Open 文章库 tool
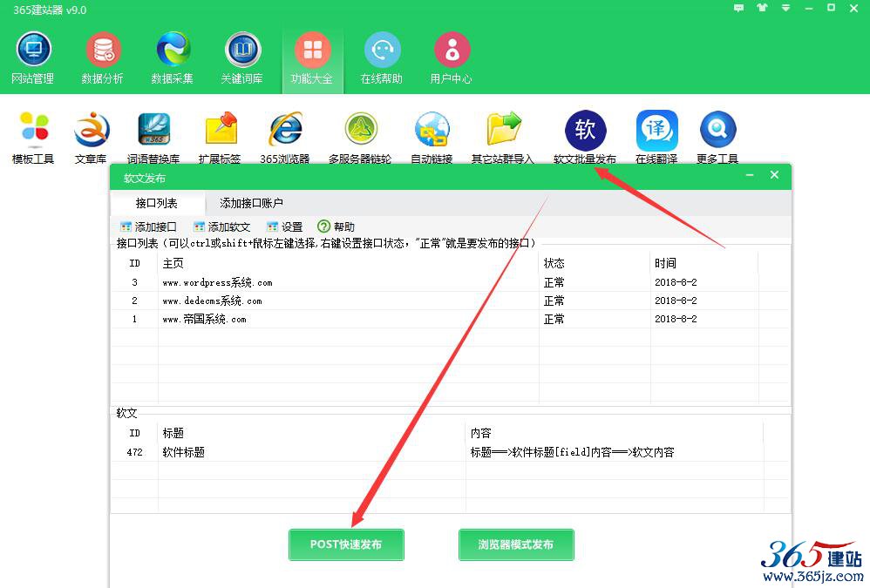The image size is (870, 588). click(x=91, y=138)
